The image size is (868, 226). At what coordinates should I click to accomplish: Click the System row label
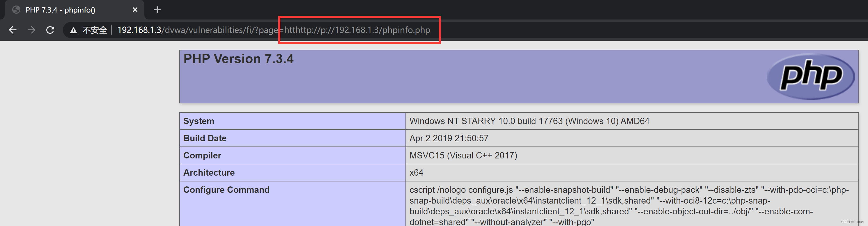point(199,121)
